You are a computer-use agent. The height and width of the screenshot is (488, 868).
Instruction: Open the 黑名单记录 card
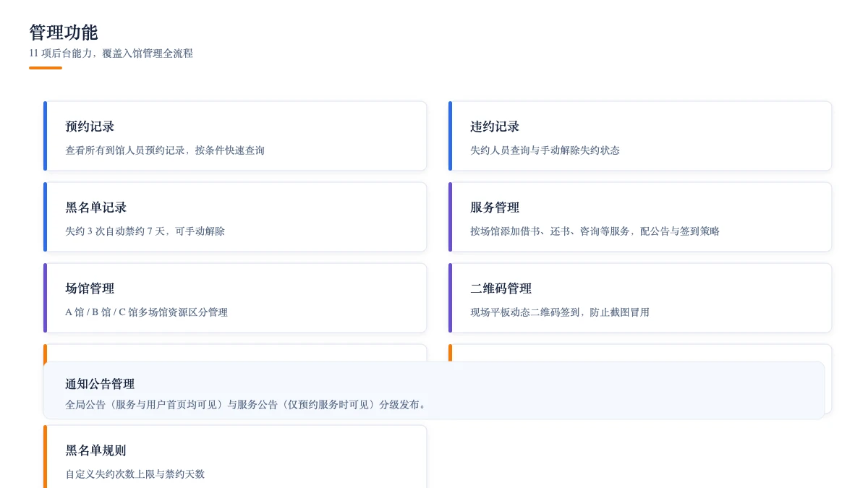[x=235, y=217]
